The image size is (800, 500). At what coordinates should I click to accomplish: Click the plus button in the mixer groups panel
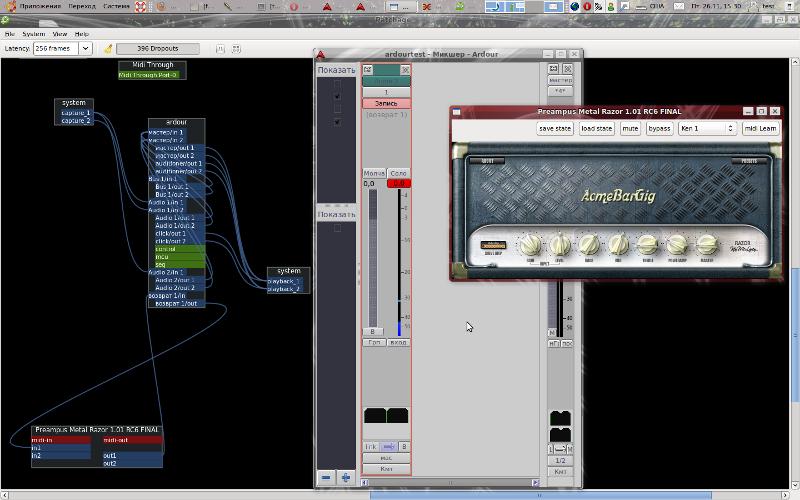345,478
